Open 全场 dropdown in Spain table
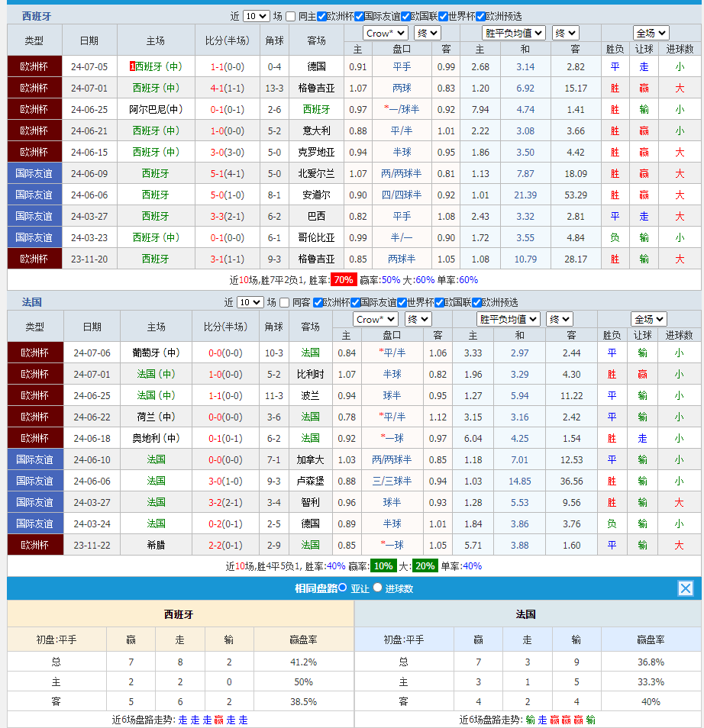This screenshot has width=704, height=728. (x=651, y=33)
